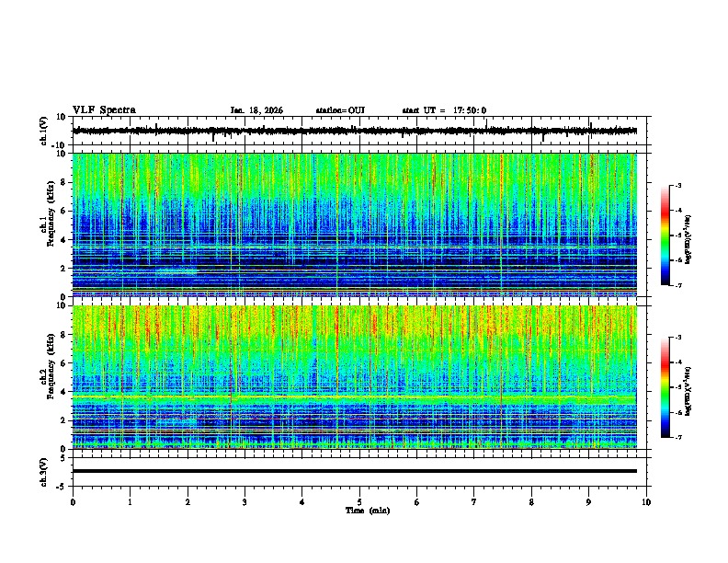Click the time axis tick label "5"
This screenshot has height=563, width=728.
[359, 502]
